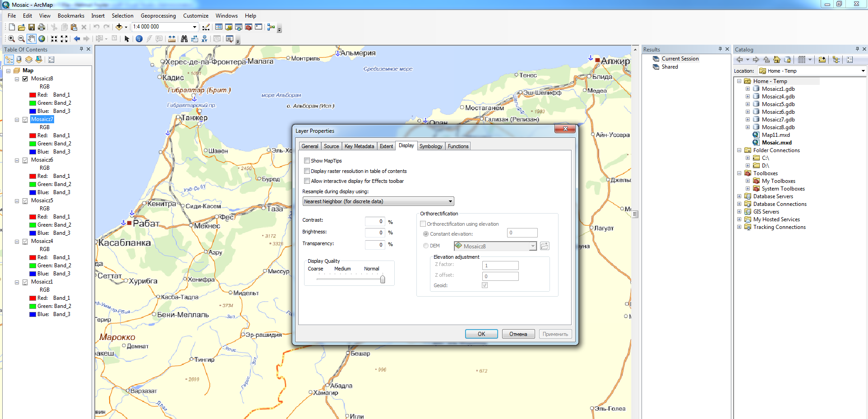Open the map scale dropdown
868x419 pixels.
[x=194, y=27]
